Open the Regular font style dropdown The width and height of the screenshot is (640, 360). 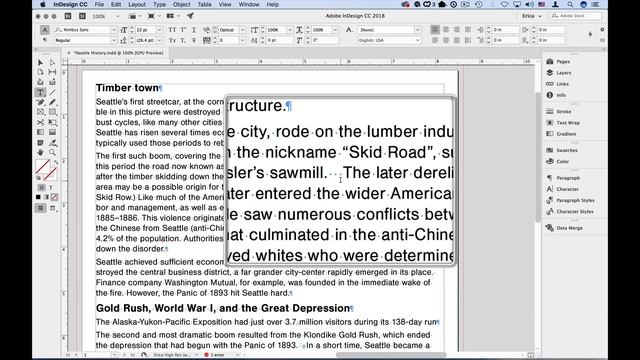click(x=114, y=40)
